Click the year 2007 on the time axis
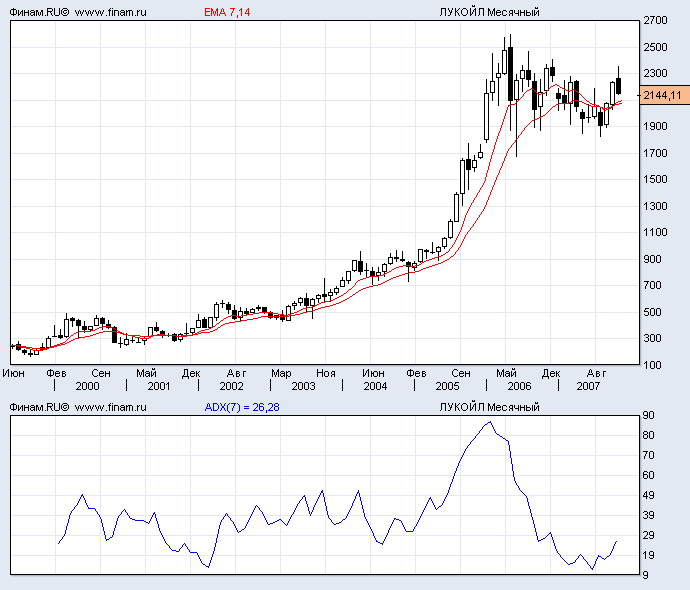Screen dimensions: 690x590 pos(588,386)
